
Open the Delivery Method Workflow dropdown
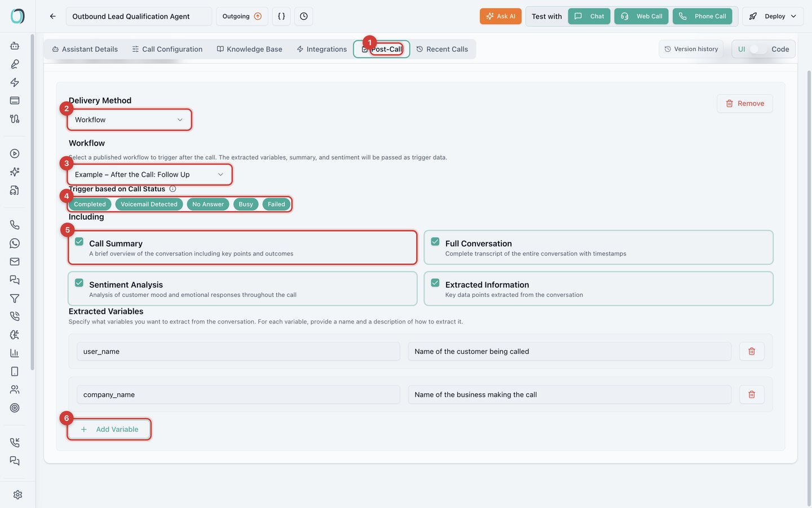point(129,120)
